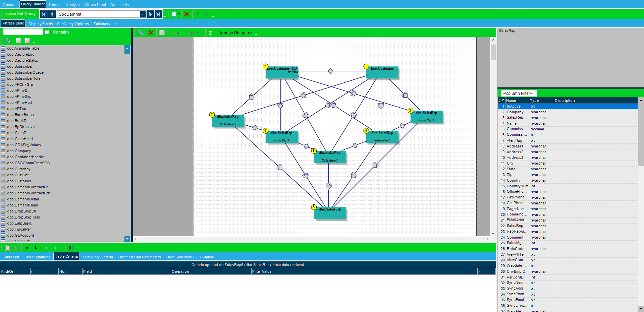This screenshot has height=312, width=644.
Task: Click relation diamond between Customer_UD and Customer
Action: point(331,71)
